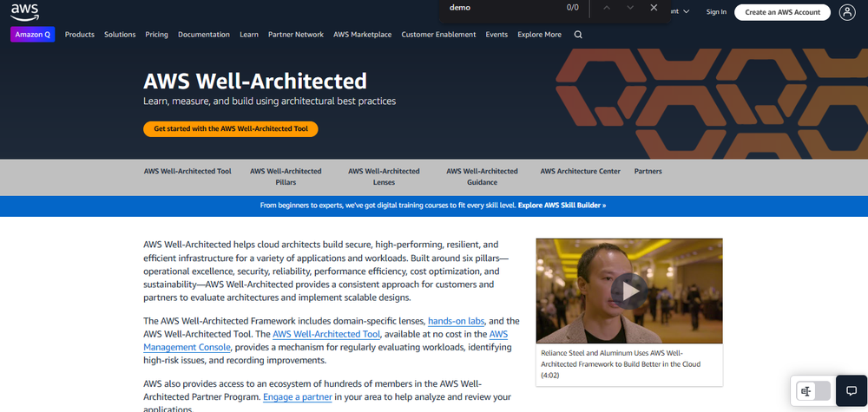Open the Products menu
Image resolution: width=868 pixels, height=412 pixels.
click(80, 35)
